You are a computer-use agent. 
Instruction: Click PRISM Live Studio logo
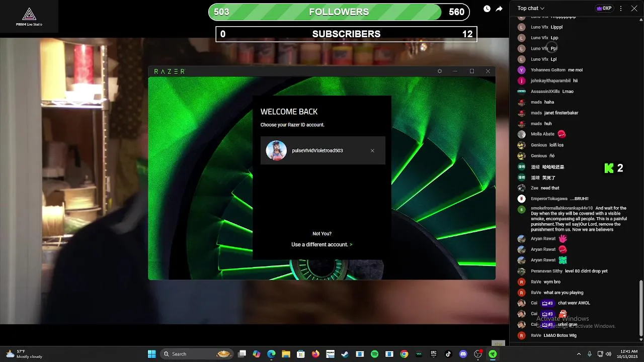29,16
